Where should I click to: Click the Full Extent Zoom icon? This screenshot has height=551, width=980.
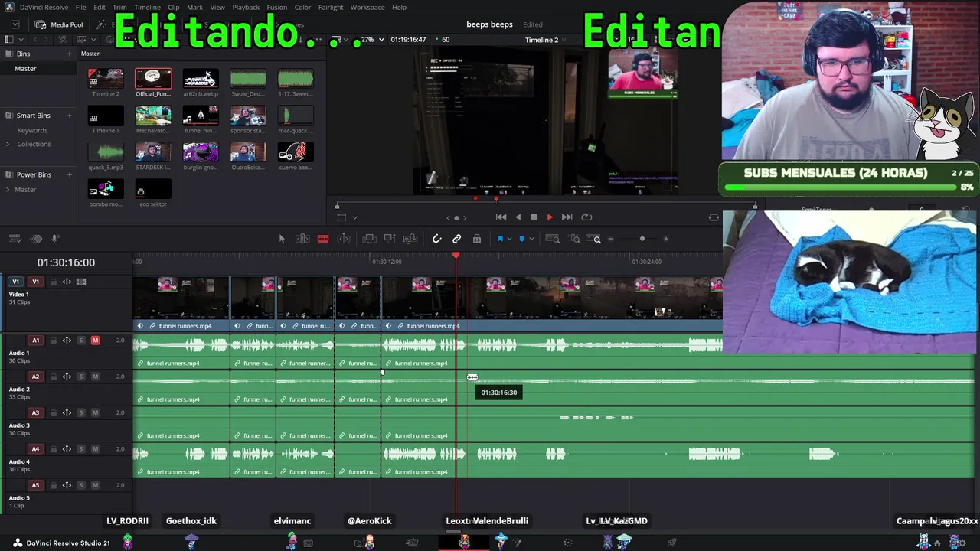[553, 239]
